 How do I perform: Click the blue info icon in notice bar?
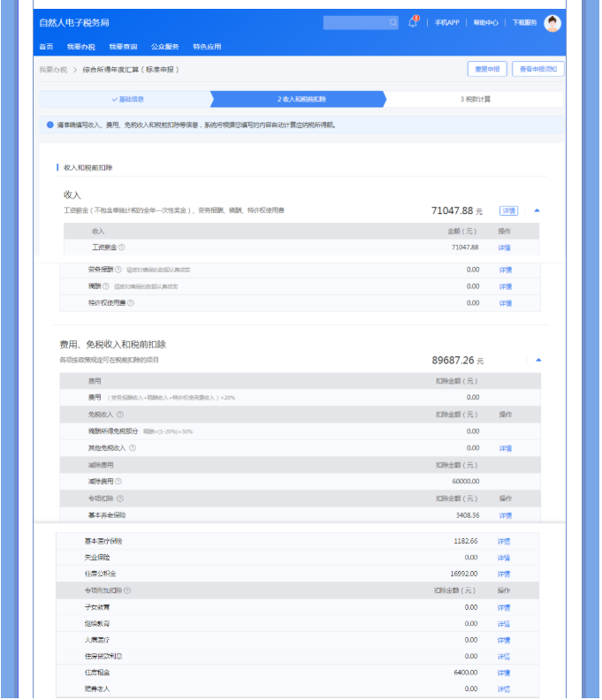pyautogui.click(x=50, y=125)
